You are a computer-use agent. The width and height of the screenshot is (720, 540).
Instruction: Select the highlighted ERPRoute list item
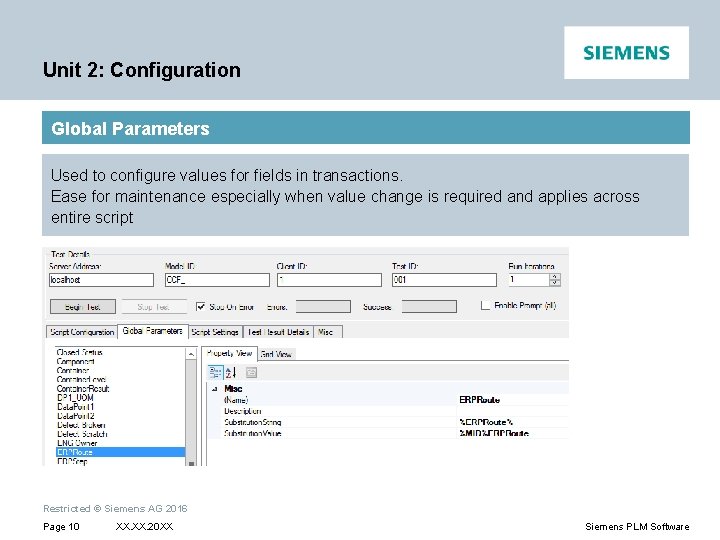pos(120,452)
